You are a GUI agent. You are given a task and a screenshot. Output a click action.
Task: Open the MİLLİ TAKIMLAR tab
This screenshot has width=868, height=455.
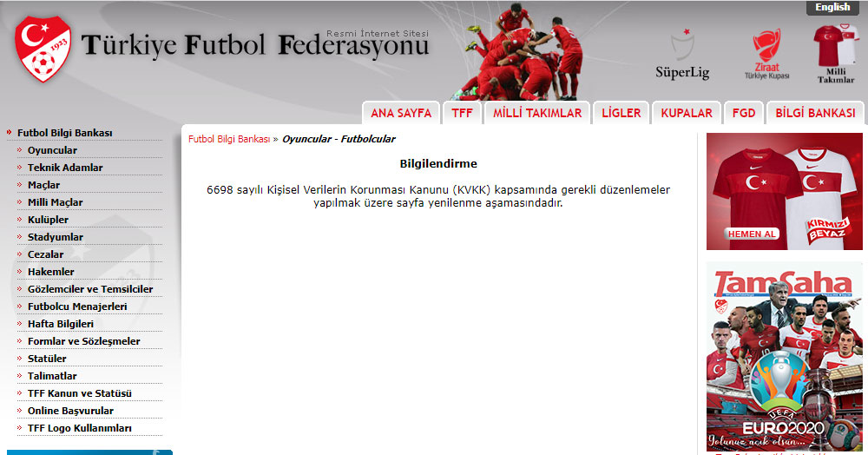pos(537,113)
